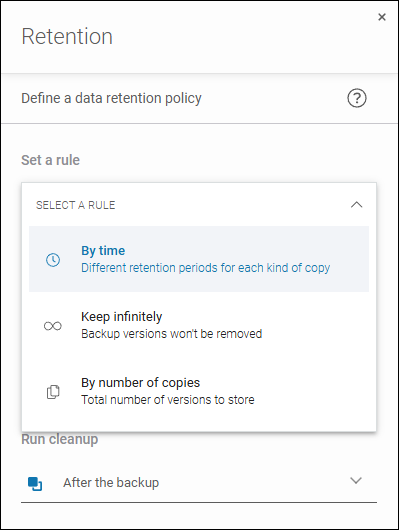Screen dimensions: 399x530
Task: Expand the chevron beside After the backup
Action: tap(356, 480)
